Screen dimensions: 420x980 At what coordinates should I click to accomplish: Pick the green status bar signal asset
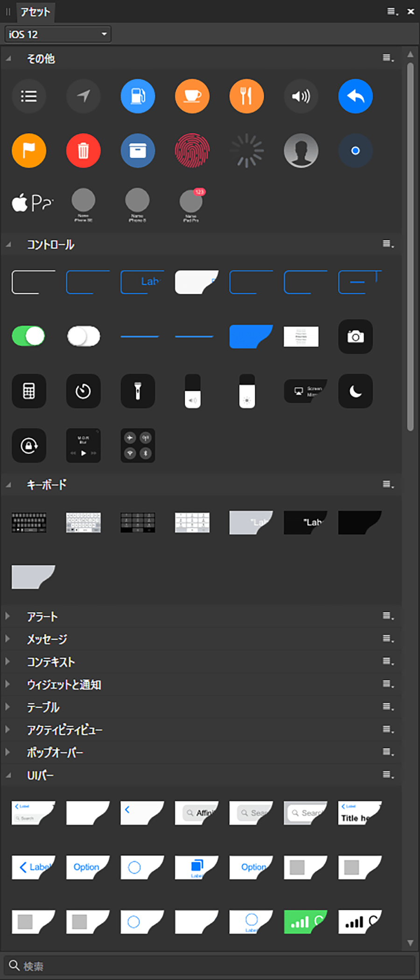click(x=306, y=922)
